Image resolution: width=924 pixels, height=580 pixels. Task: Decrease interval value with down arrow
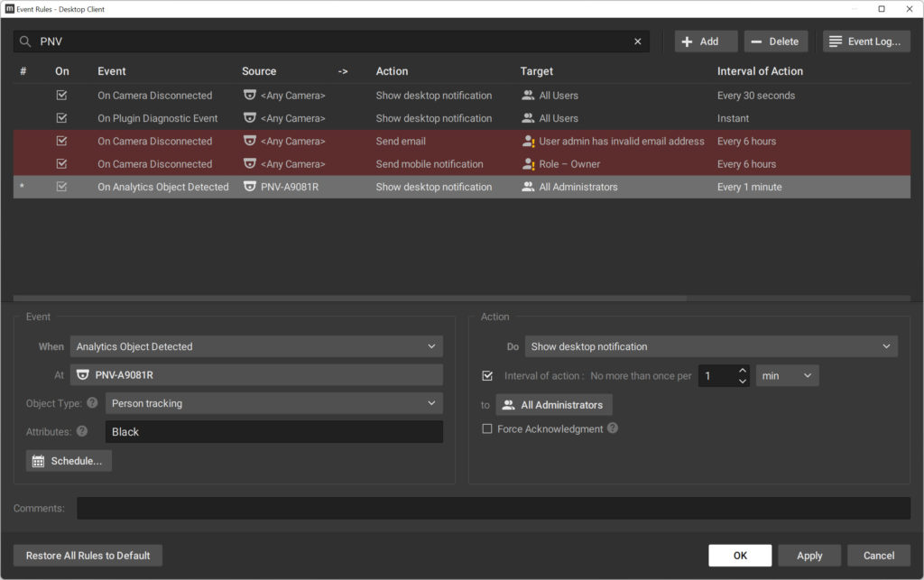(743, 381)
